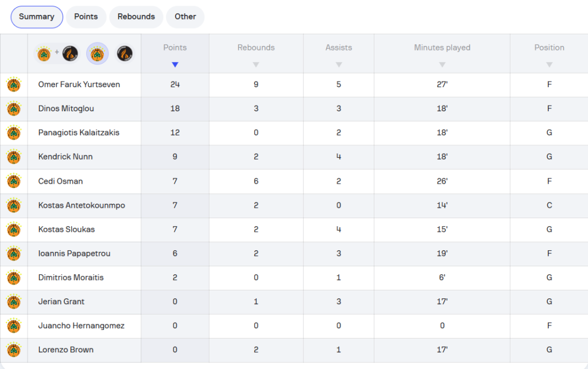Switch to the black flame-logo team filter

(125, 54)
